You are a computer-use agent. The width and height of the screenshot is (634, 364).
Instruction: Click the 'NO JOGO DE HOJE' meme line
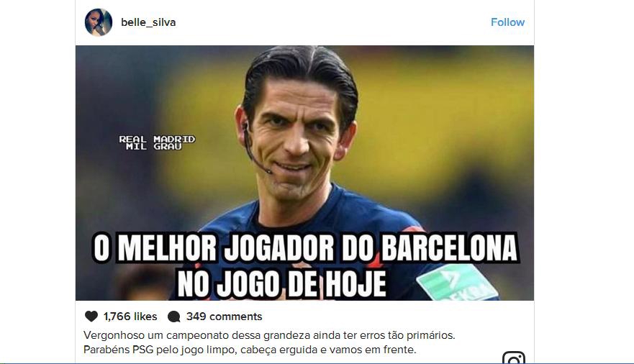[281, 283]
